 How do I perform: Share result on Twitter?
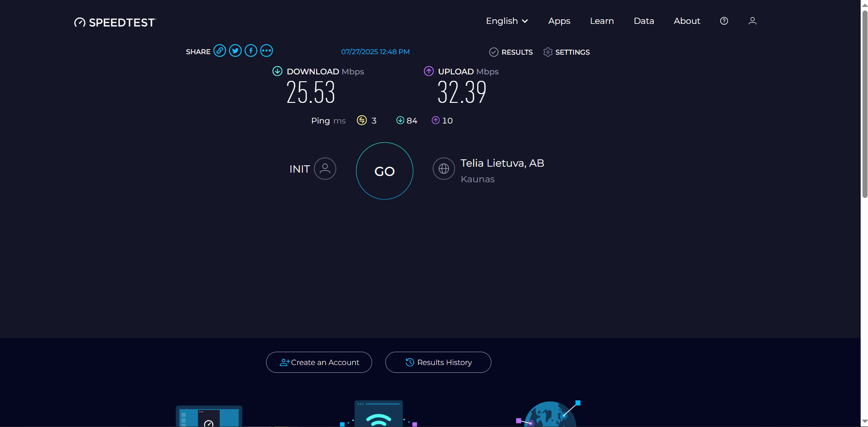coord(235,51)
